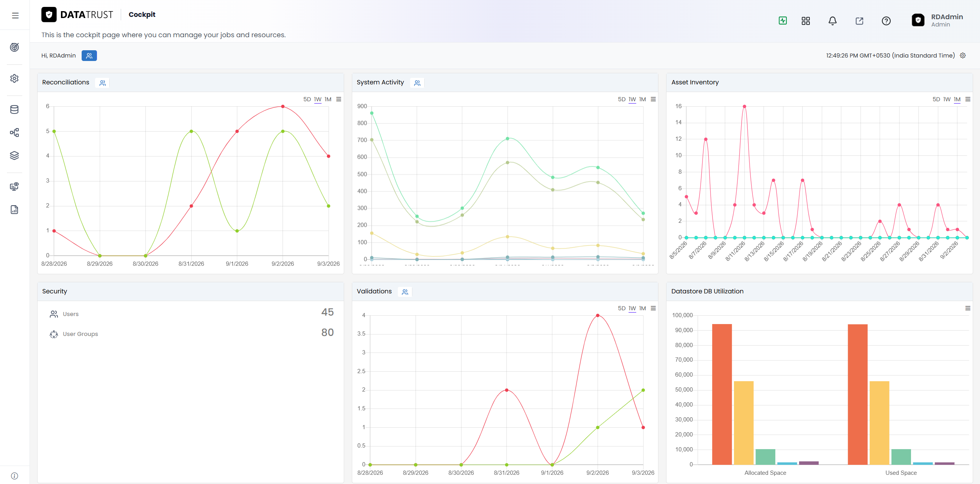
Task: Select 1W range in Asset Inventory chart
Action: pyautogui.click(x=947, y=99)
